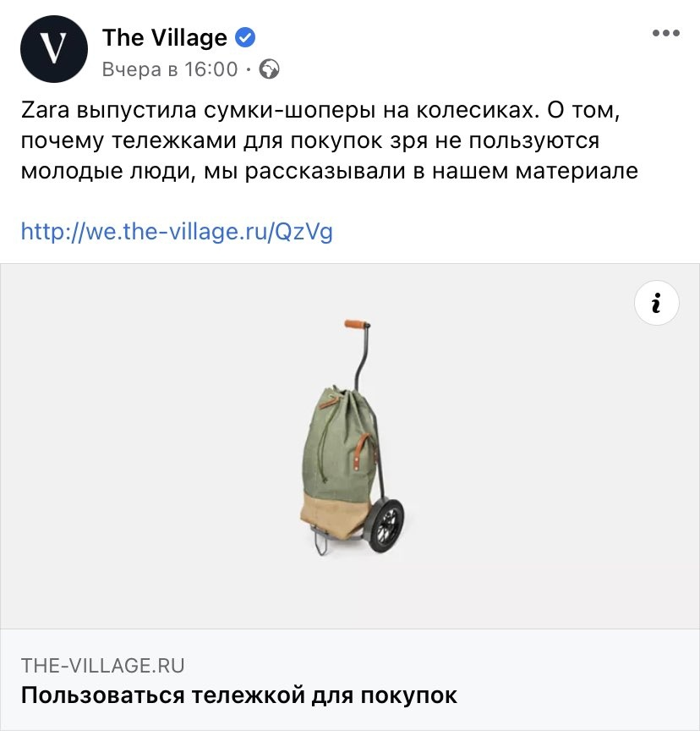700x747 pixels.
Task: Click the blue verified checkmark badge
Action: [245, 37]
